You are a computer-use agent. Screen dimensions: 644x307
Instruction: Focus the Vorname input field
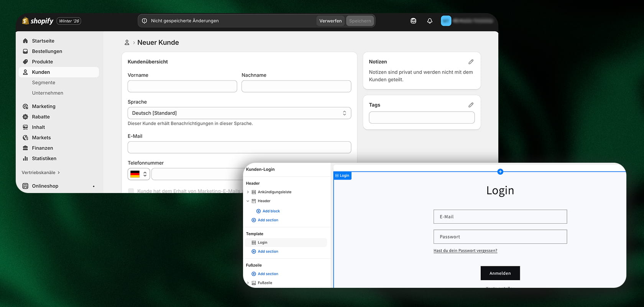click(182, 86)
